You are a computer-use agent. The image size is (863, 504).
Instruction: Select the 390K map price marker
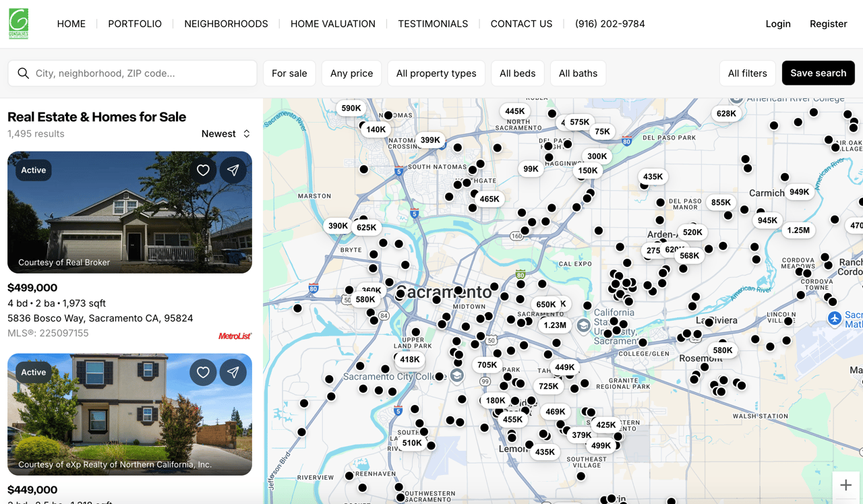coord(338,226)
